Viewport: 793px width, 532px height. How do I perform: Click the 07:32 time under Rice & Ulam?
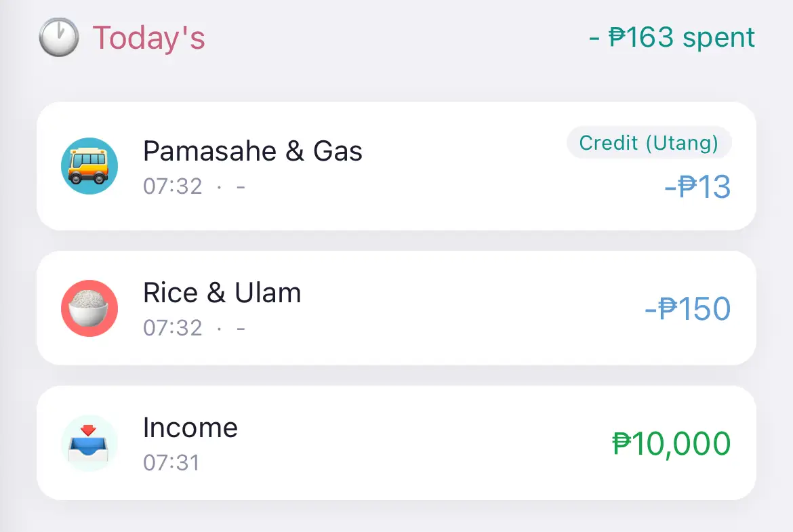(173, 328)
